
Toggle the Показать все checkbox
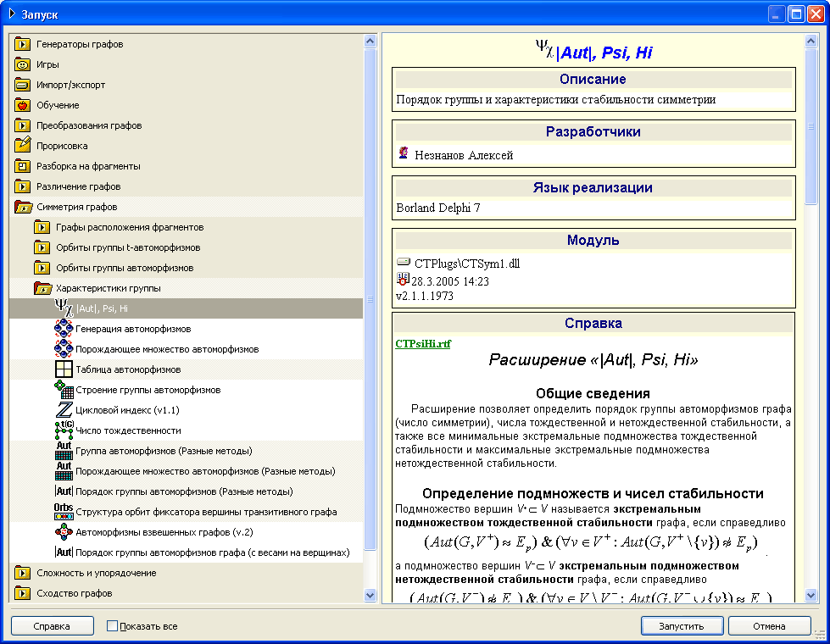click(x=112, y=626)
